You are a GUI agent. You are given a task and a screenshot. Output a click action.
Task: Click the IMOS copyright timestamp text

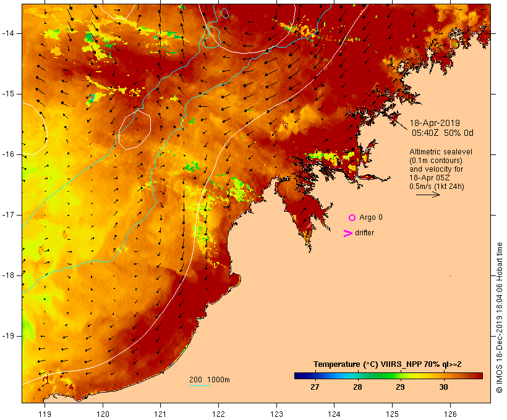click(499, 317)
